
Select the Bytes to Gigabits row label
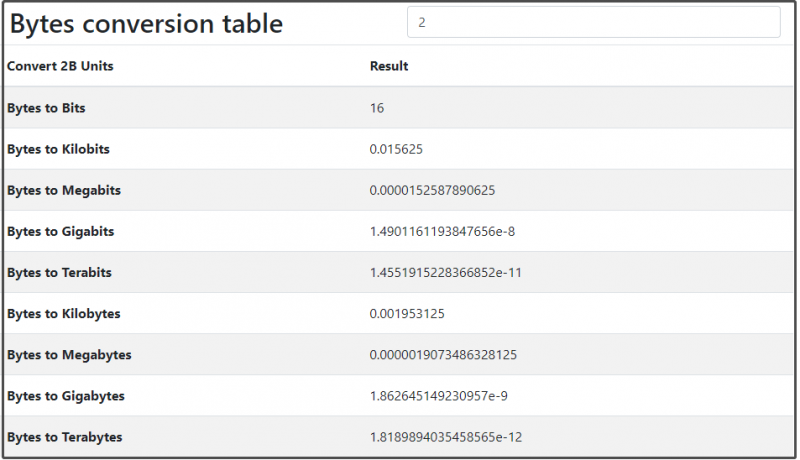60,232
